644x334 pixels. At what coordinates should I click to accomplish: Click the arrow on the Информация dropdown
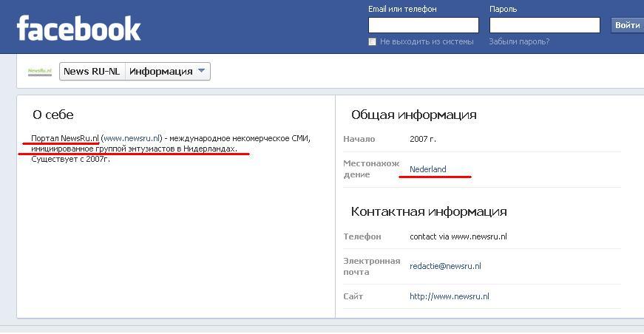202,72
